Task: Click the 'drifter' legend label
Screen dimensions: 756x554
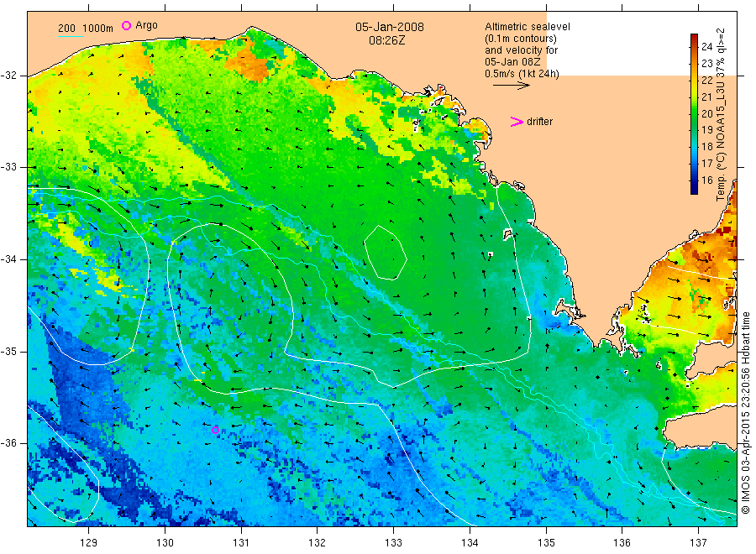Action: (539, 122)
